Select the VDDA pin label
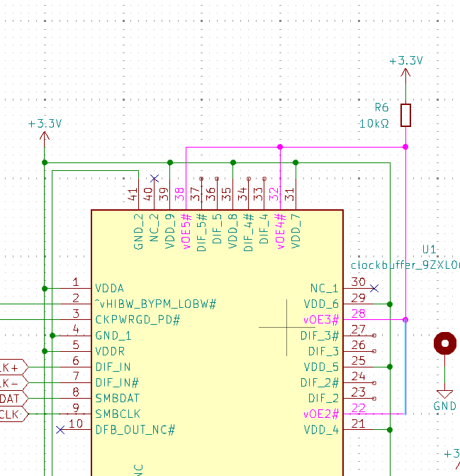The width and height of the screenshot is (460, 476). point(109,289)
